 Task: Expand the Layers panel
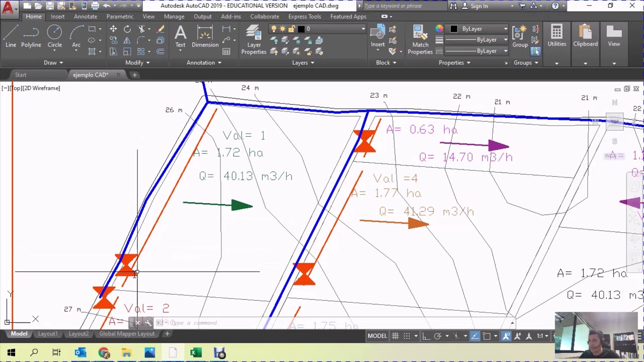coord(303,63)
